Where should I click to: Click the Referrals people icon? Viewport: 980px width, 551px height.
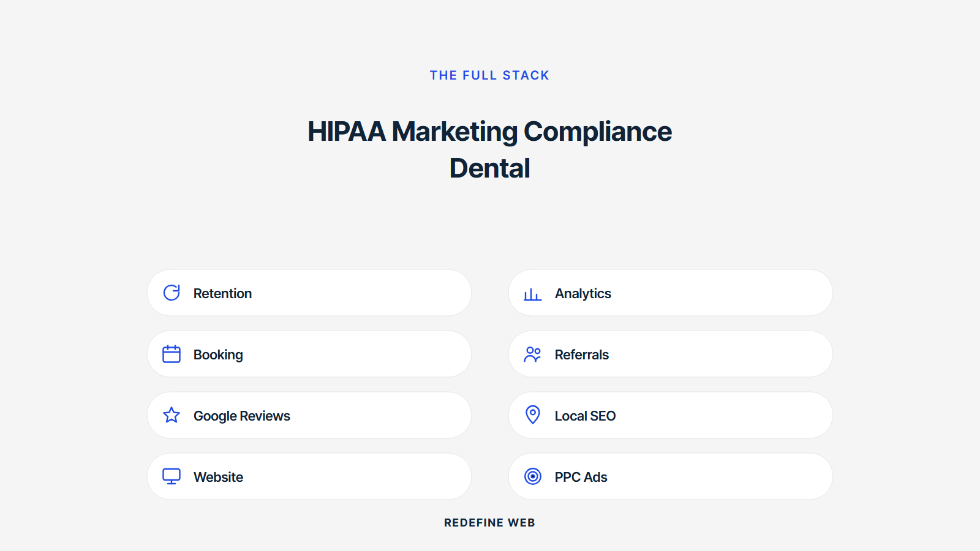[x=533, y=354]
